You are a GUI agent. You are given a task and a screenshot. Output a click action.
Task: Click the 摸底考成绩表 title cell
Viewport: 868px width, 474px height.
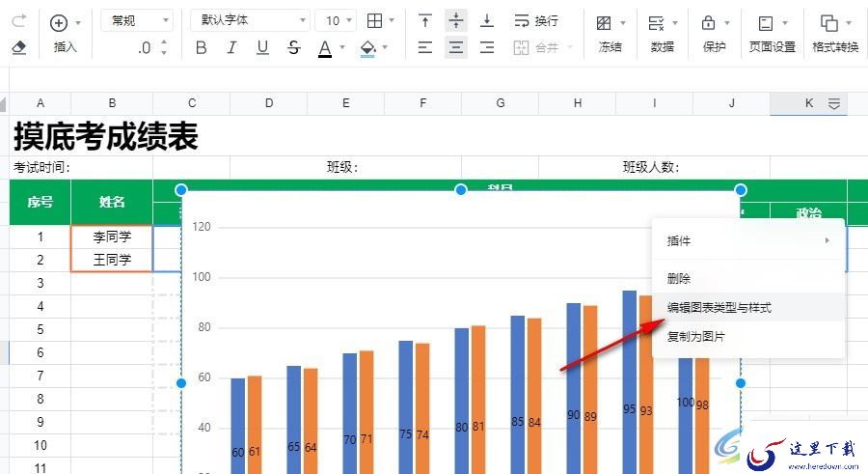pyautogui.click(x=105, y=136)
